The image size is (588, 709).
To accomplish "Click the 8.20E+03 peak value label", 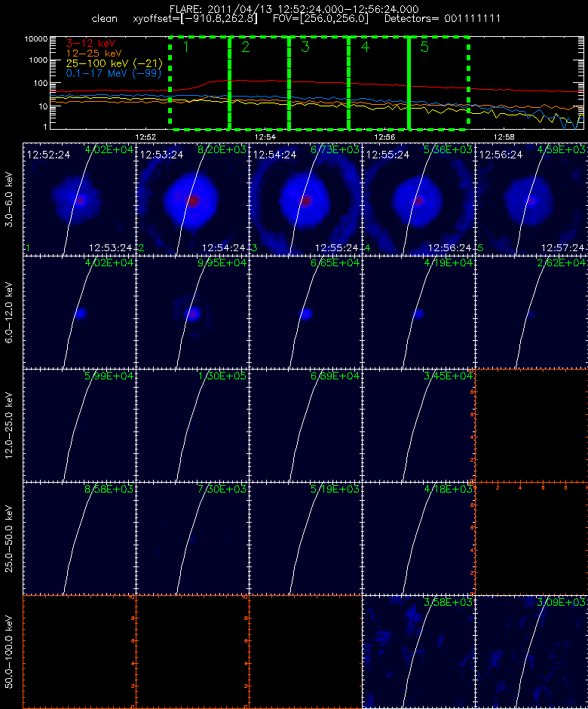I will point(222,149).
